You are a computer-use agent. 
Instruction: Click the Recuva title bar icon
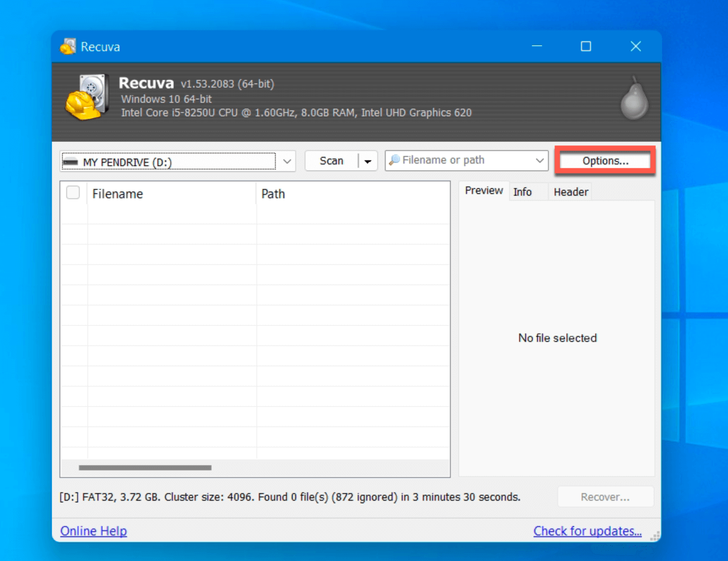68,47
